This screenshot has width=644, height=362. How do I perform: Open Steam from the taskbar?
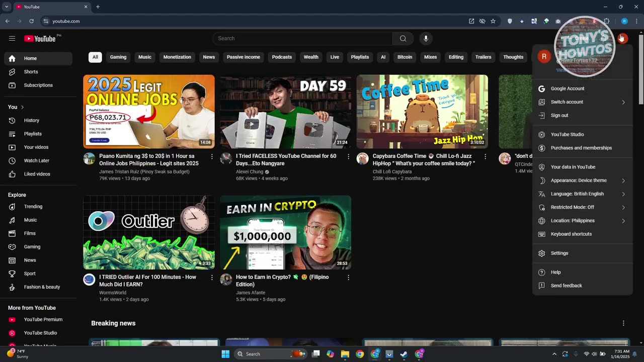(404, 354)
